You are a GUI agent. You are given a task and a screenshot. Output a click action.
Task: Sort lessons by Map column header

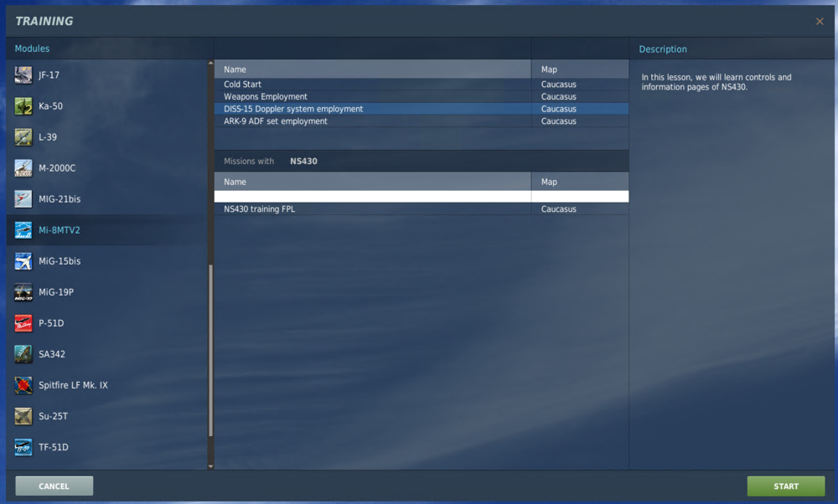click(x=580, y=69)
